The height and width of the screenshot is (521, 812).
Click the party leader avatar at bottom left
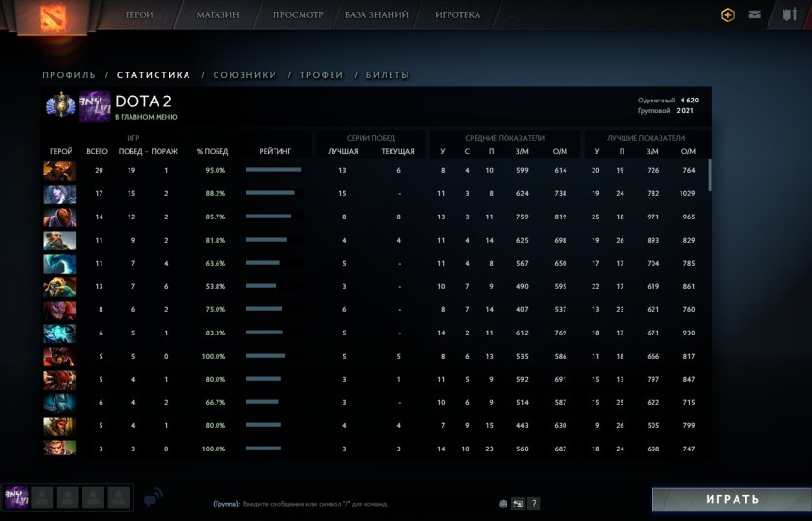(x=16, y=498)
